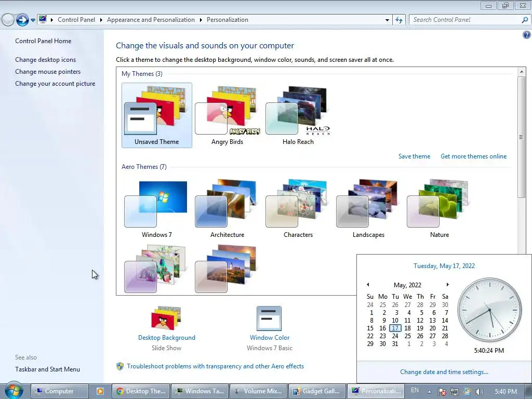This screenshot has height=399, width=532.
Task: Choose the Architecture theme
Action: 228,209
